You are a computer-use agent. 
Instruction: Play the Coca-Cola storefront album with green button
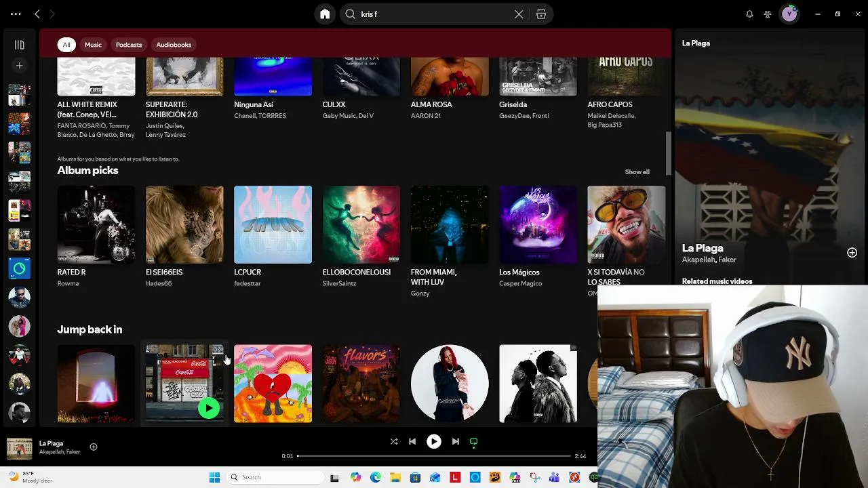point(209,408)
